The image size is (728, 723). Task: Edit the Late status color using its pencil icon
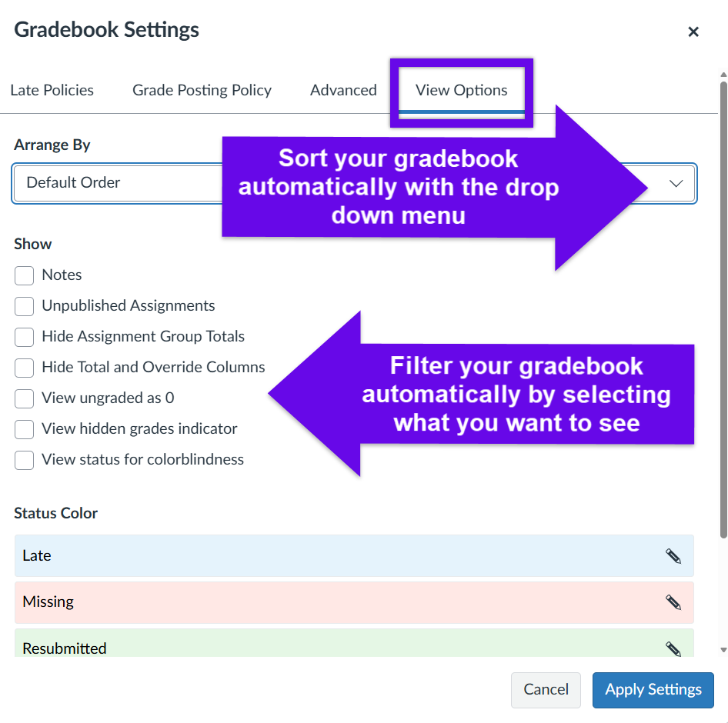[x=673, y=555]
